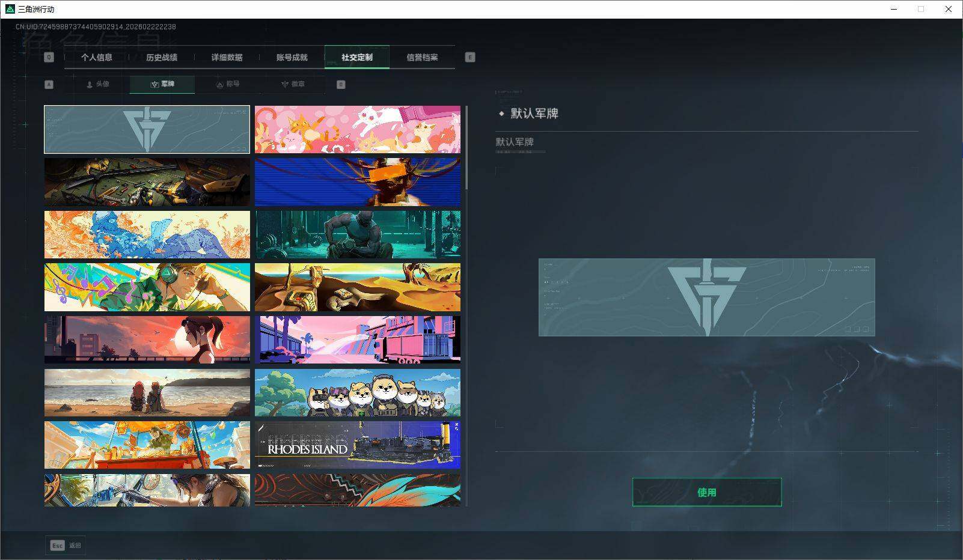The height and width of the screenshot is (560, 963).
Task: Pick the beach couple dog tag
Action: coord(147,392)
